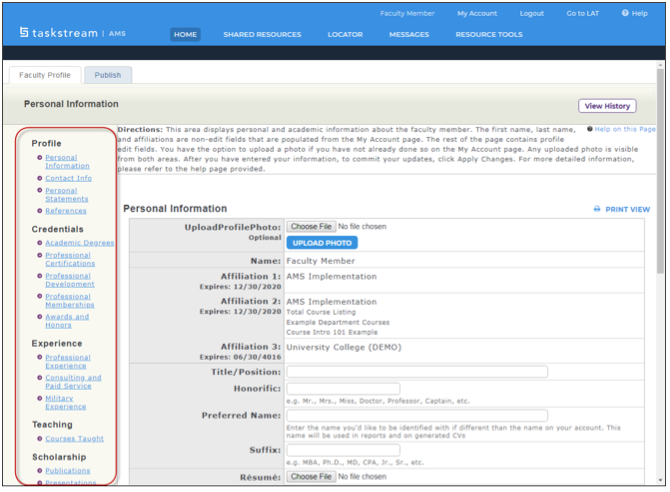
Task: Open Consulting and Paid Service link
Action: [x=73, y=382]
